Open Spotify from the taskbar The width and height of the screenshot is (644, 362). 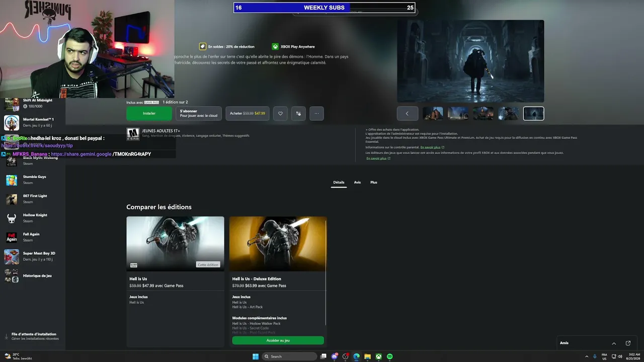pyautogui.click(x=389, y=356)
